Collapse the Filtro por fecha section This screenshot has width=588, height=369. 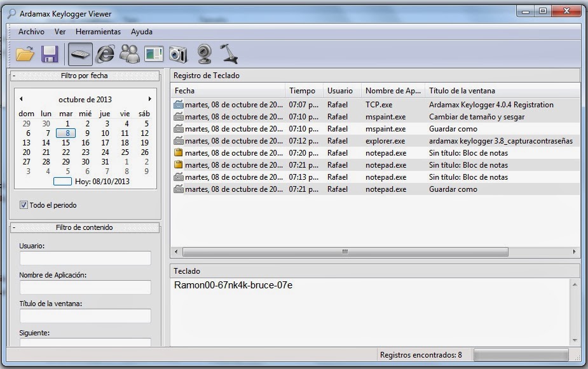point(14,76)
